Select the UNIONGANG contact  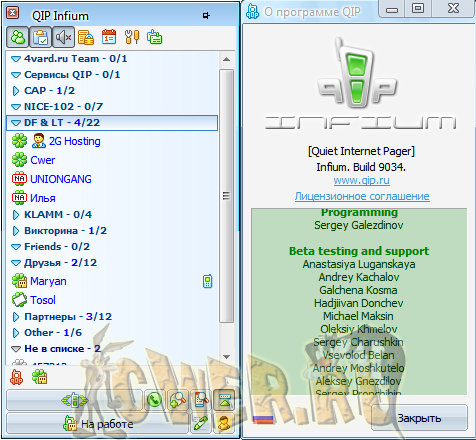tap(112, 179)
